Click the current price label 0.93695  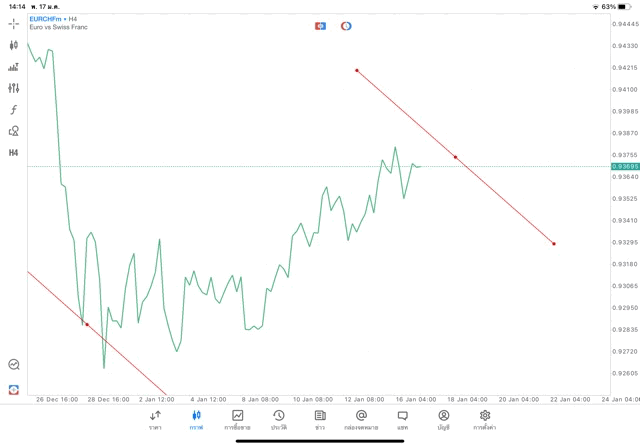coord(624,166)
